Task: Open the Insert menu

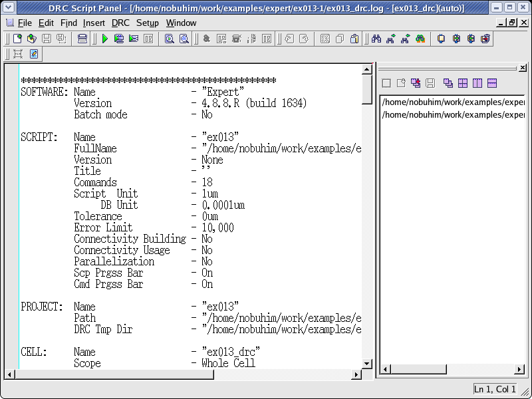Action: click(x=94, y=23)
